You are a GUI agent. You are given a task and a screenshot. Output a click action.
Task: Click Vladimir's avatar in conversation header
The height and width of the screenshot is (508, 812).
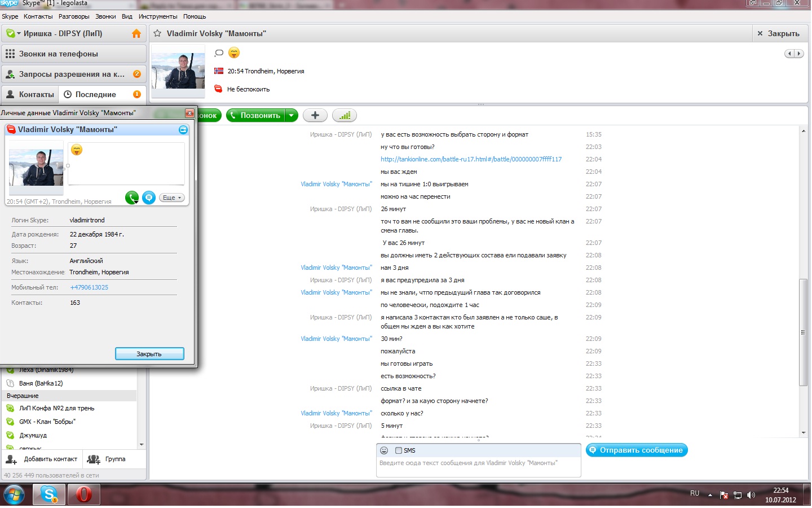click(x=178, y=71)
